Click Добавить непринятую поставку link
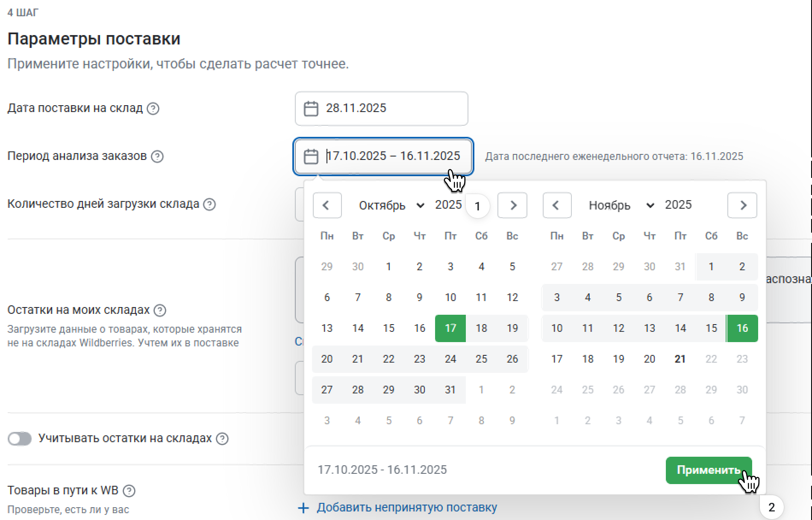The width and height of the screenshot is (812, 520). tap(406, 508)
